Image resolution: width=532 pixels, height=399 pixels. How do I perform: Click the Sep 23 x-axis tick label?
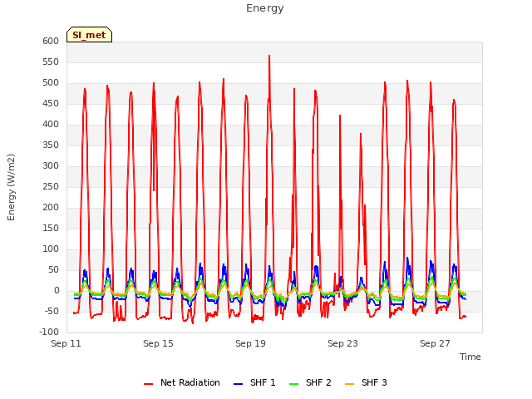tap(342, 343)
